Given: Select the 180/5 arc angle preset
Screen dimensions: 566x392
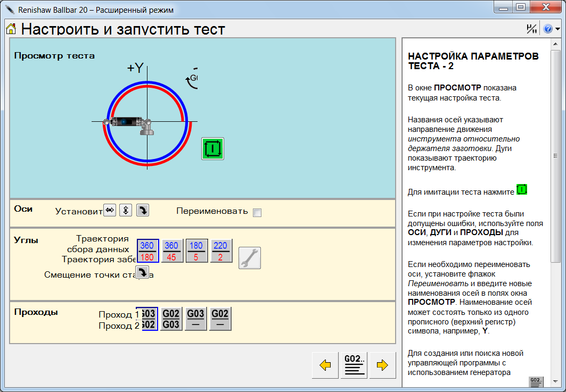Looking at the screenshot, I should [196, 251].
